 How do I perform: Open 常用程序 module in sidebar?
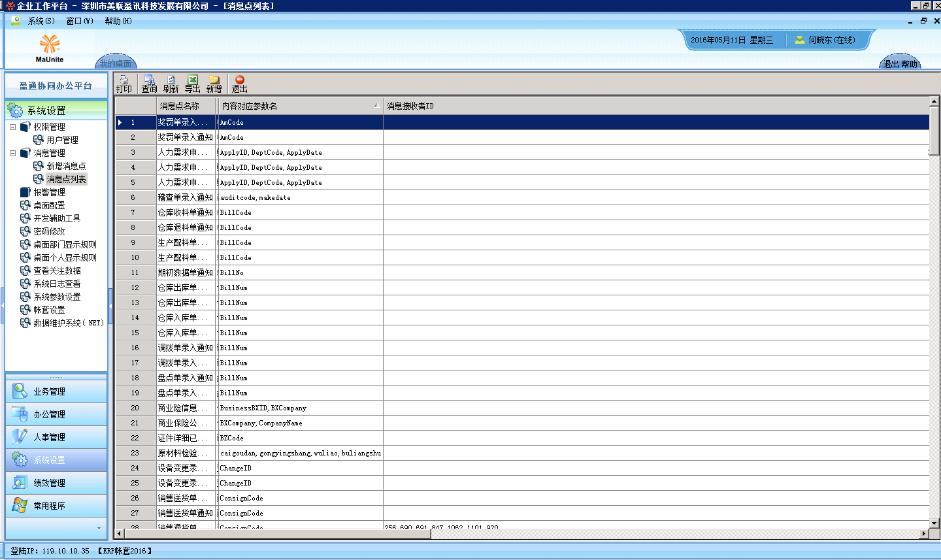point(56,506)
